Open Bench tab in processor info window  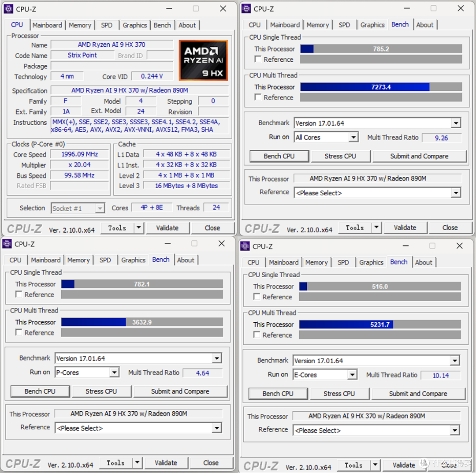[x=162, y=25]
